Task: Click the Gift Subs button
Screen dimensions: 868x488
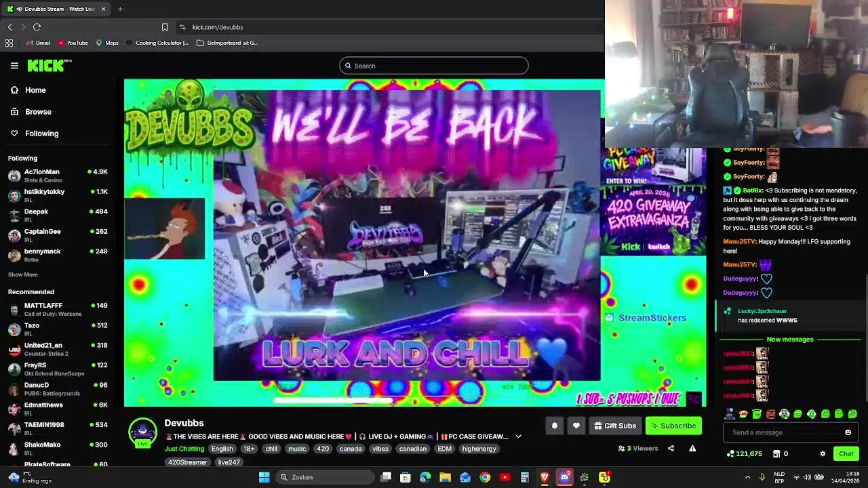Action: tap(615, 426)
